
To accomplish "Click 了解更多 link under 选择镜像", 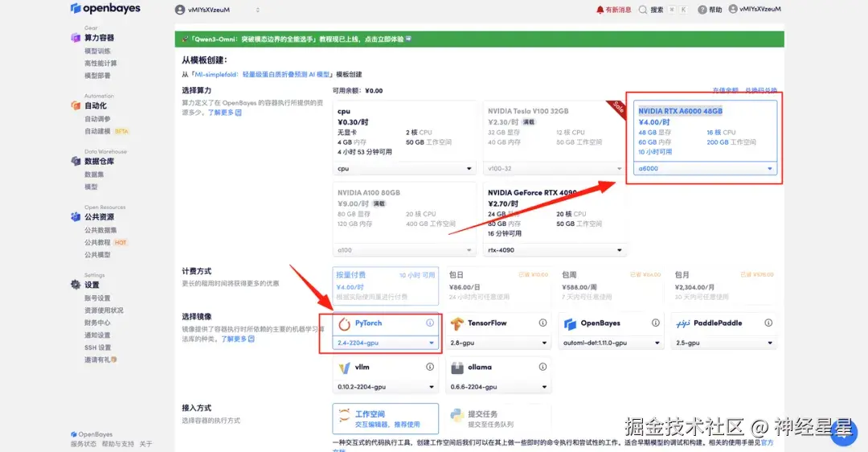I will coord(238,339).
